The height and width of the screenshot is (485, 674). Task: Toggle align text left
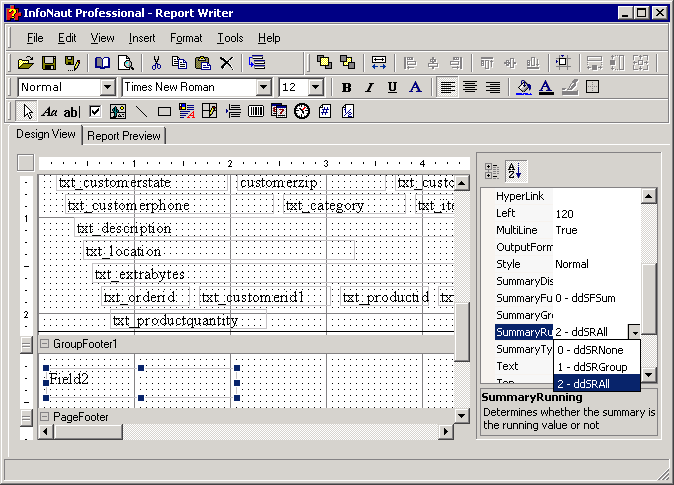click(447, 87)
